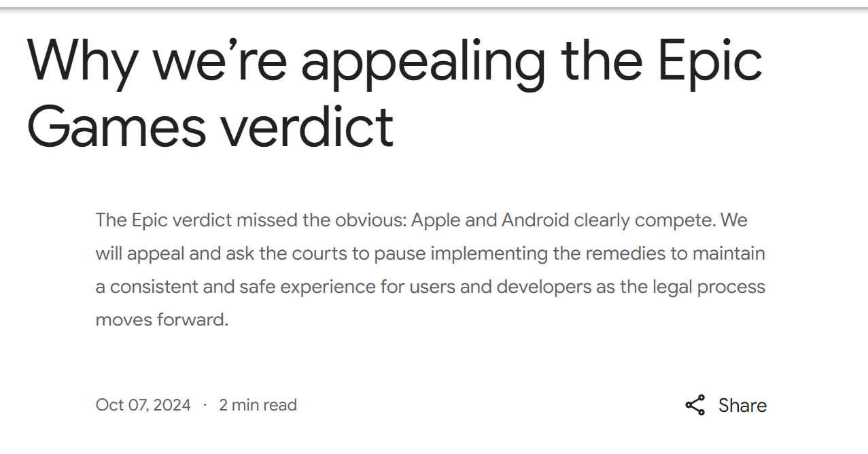868x454 pixels.
Task: Click the publication date Oct 07, 2024
Action: (x=143, y=405)
